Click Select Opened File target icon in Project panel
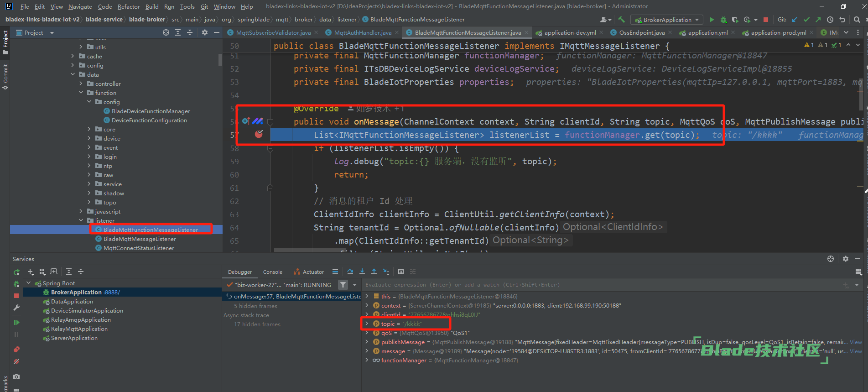 [x=166, y=32]
